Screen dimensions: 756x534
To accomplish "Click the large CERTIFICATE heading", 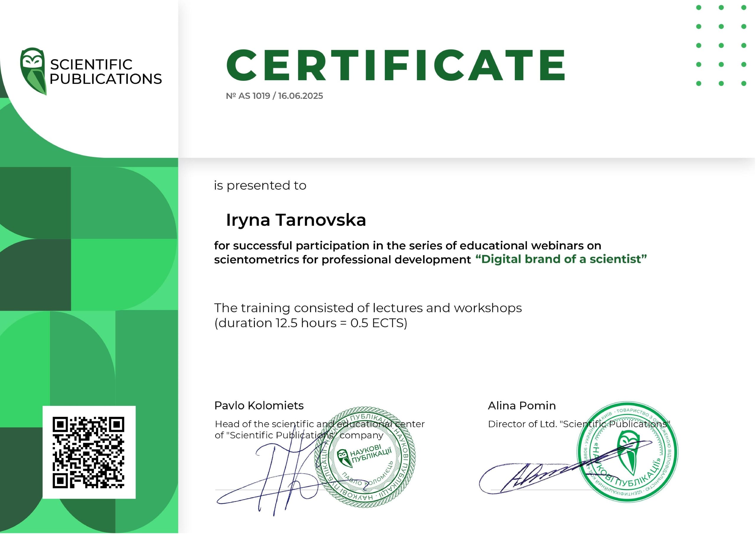I will pyautogui.click(x=396, y=65).
